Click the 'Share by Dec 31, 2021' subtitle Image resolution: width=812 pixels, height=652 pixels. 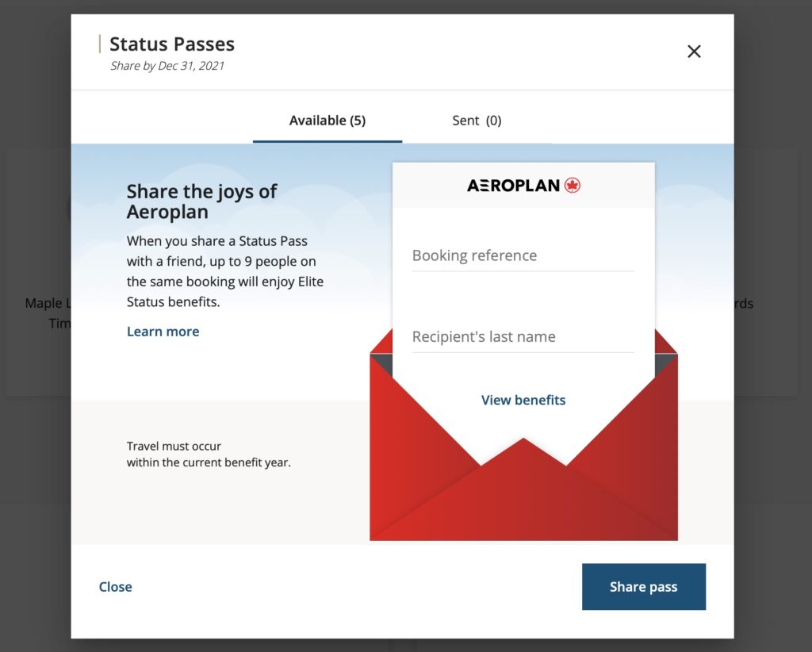click(167, 66)
